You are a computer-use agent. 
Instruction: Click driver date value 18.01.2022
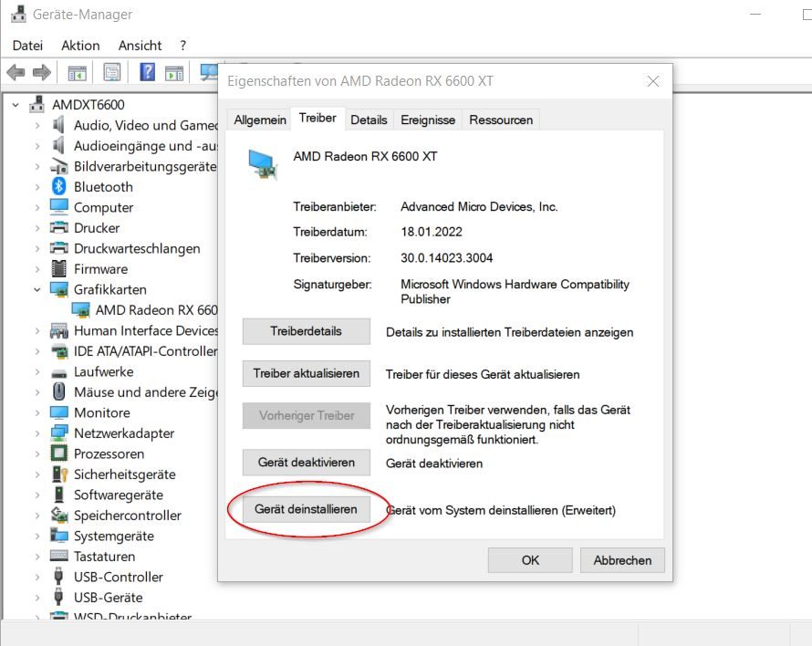point(431,232)
